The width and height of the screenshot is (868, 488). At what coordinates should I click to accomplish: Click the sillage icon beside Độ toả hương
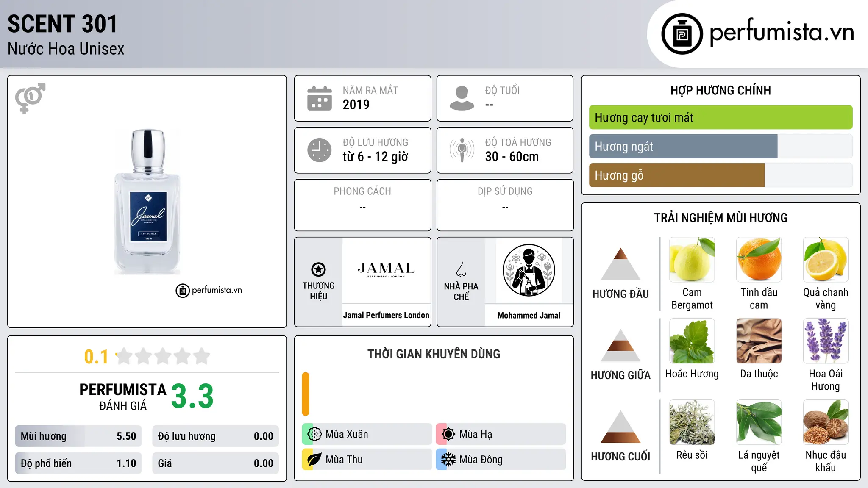[462, 150]
